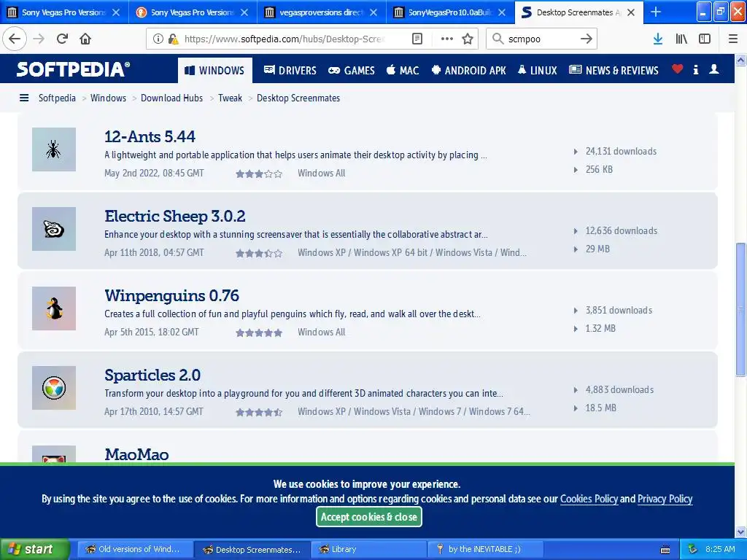
Task: Click the 24,131 downloads text
Action: 621,152
